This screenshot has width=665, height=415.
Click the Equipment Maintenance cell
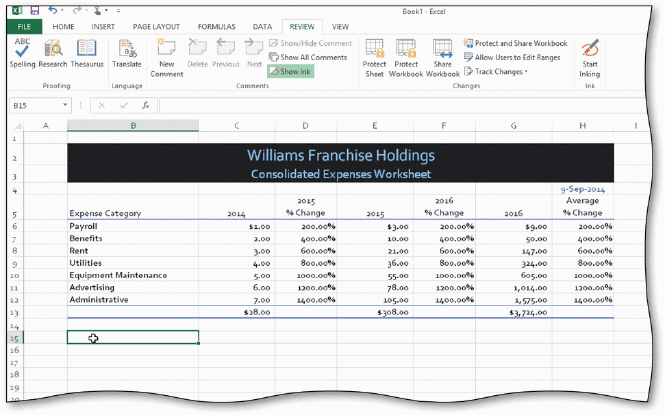133,275
